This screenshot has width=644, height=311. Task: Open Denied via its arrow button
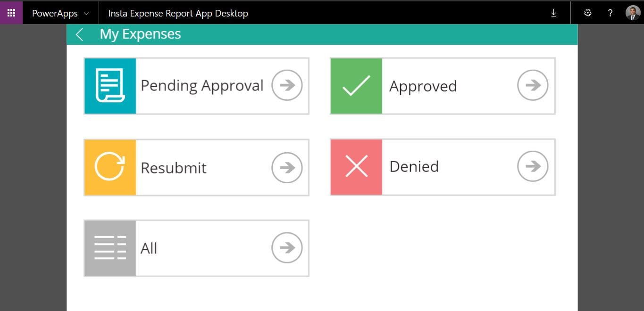pos(533,166)
